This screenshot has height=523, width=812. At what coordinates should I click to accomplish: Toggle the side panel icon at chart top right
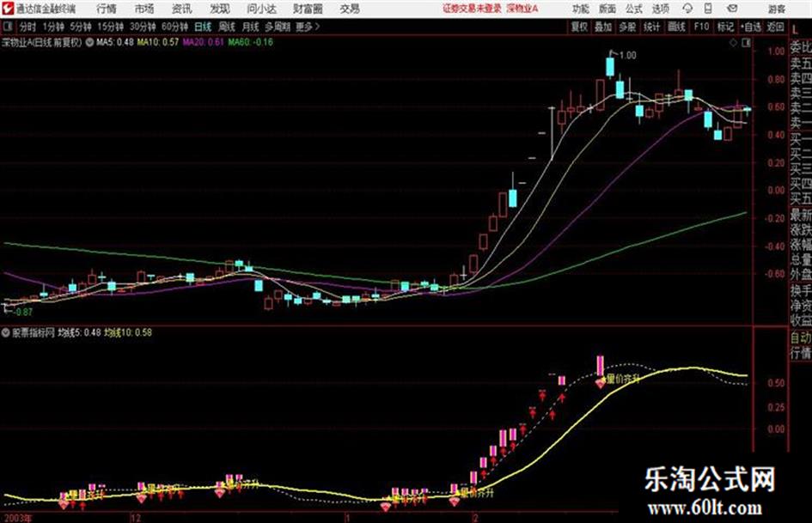[746, 43]
